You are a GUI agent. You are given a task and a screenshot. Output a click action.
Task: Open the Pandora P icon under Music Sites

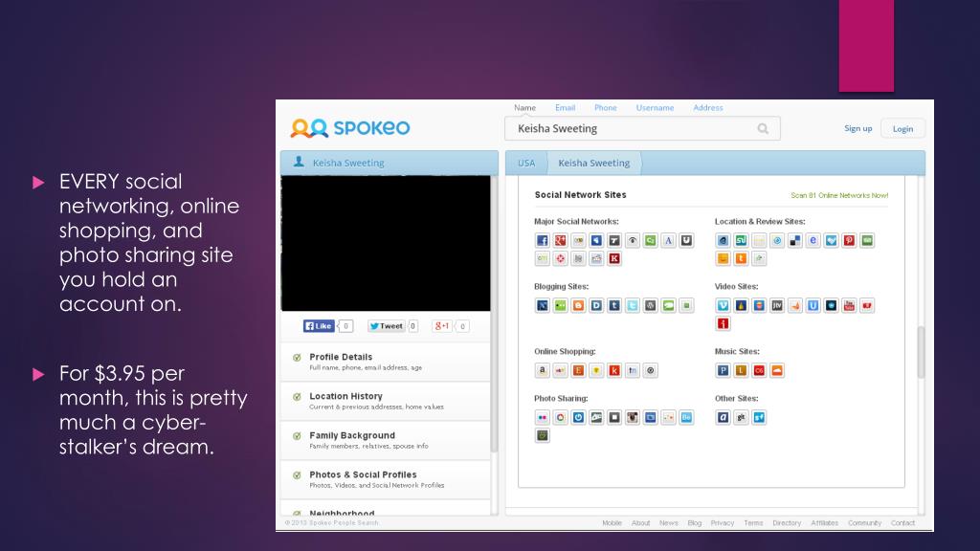[x=723, y=370]
